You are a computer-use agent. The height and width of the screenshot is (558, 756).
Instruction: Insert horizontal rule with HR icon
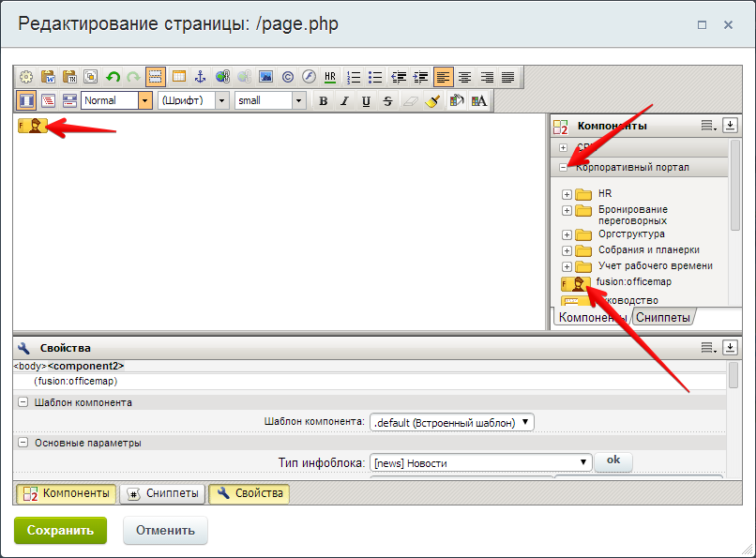(x=330, y=78)
